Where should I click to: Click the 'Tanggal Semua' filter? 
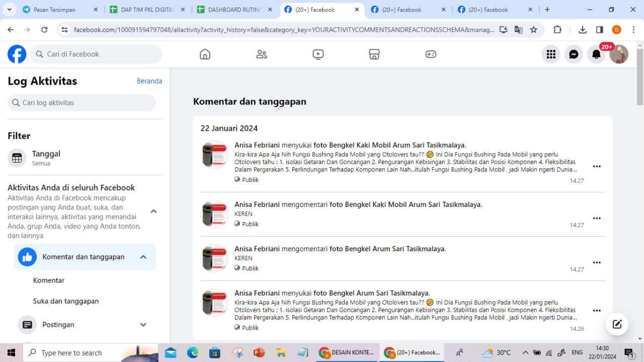pyautogui.click(x=85, y=158)
